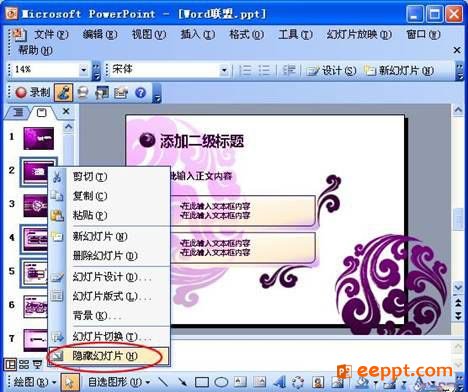Click the Design (设计) button
The height and width of the screenshot is (392, 468).
(331, 70)
